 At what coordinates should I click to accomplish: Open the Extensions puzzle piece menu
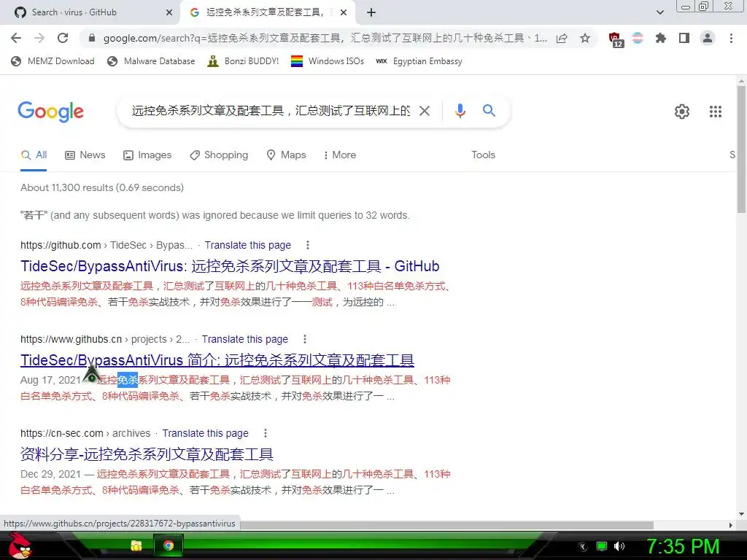click(x=661, y=38)
